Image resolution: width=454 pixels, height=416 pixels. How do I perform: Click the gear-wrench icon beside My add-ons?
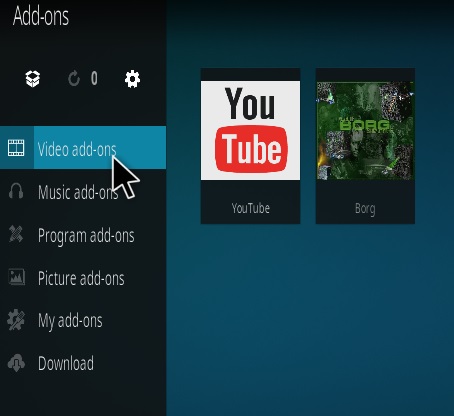[16, 320]
